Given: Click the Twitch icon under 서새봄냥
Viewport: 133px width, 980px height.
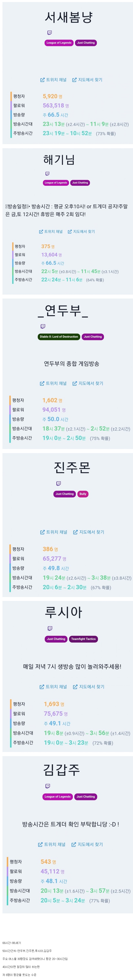Looking at the screenshot, I should click(x=49, y=33).
